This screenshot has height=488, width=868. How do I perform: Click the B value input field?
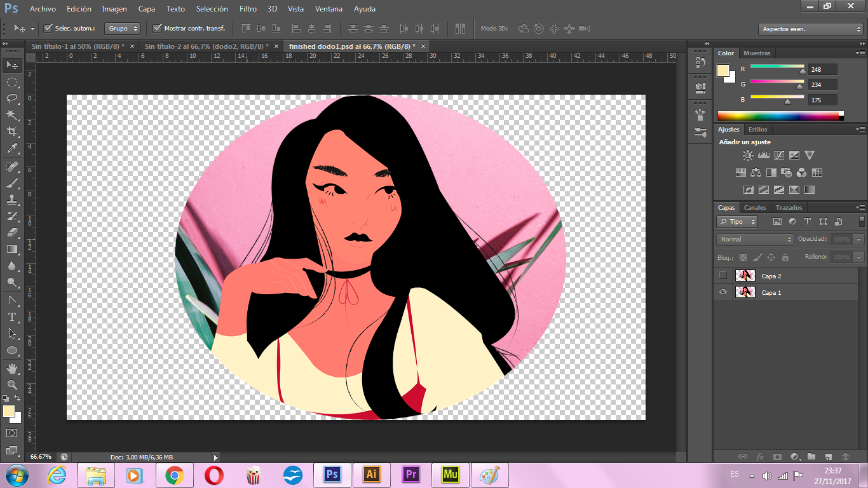coord(823,100)
